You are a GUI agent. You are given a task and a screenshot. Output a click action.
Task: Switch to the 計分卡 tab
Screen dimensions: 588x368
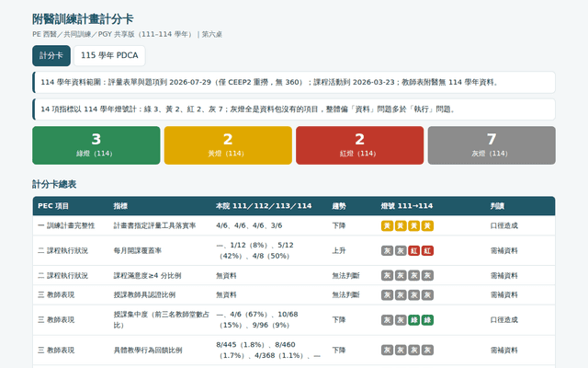click(x=51, y=55)
